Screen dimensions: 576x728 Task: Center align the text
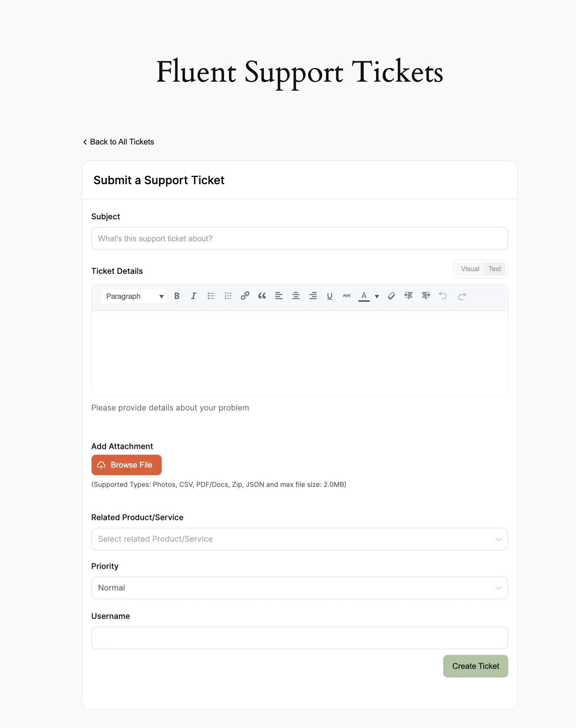296,296
